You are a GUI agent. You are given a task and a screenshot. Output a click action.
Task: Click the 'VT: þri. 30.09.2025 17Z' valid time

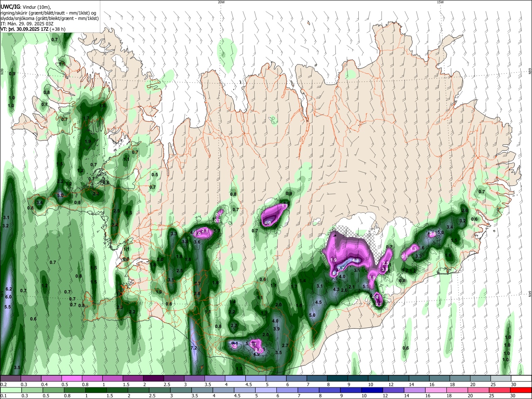tap(24, 29)
